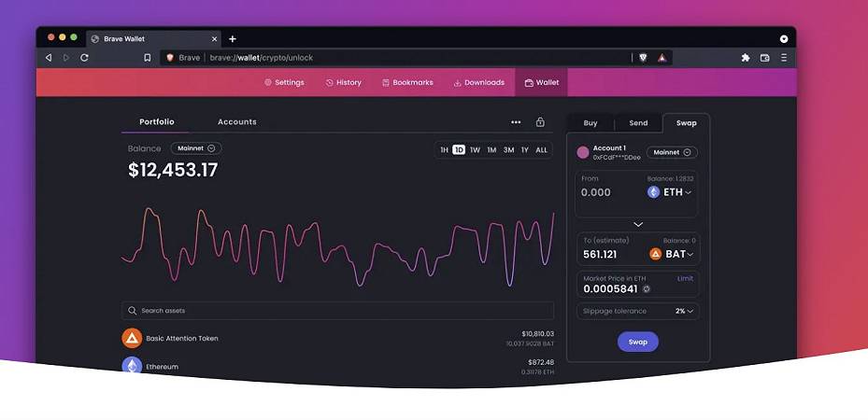
Task: Click the refresh icon beside market price
Action: 646,289
